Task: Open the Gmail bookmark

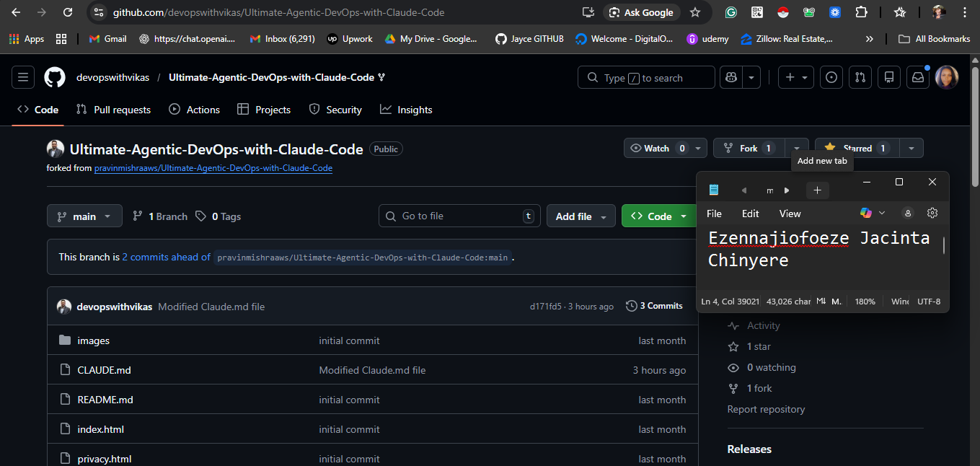Action: click(x=107, y=39)
